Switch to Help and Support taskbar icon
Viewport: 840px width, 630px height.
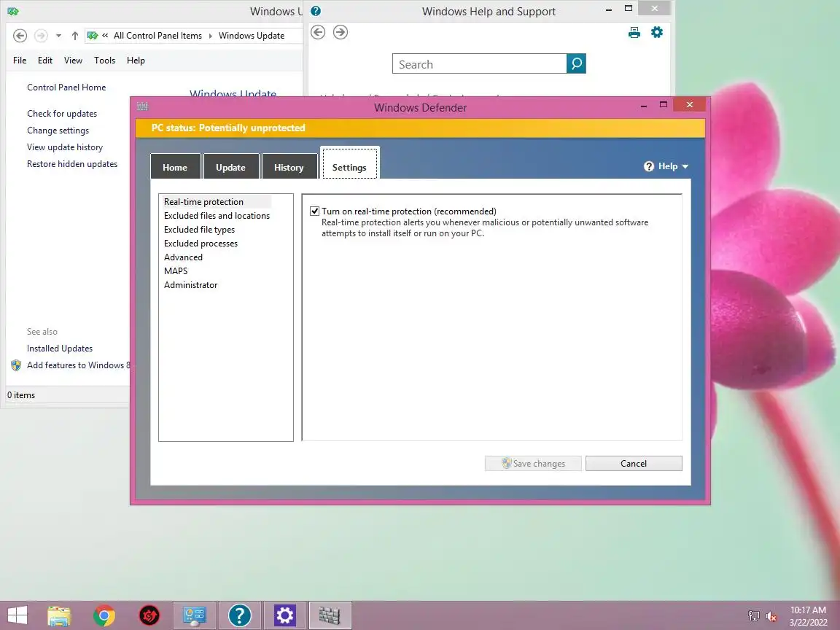click(x=239, y=615)
